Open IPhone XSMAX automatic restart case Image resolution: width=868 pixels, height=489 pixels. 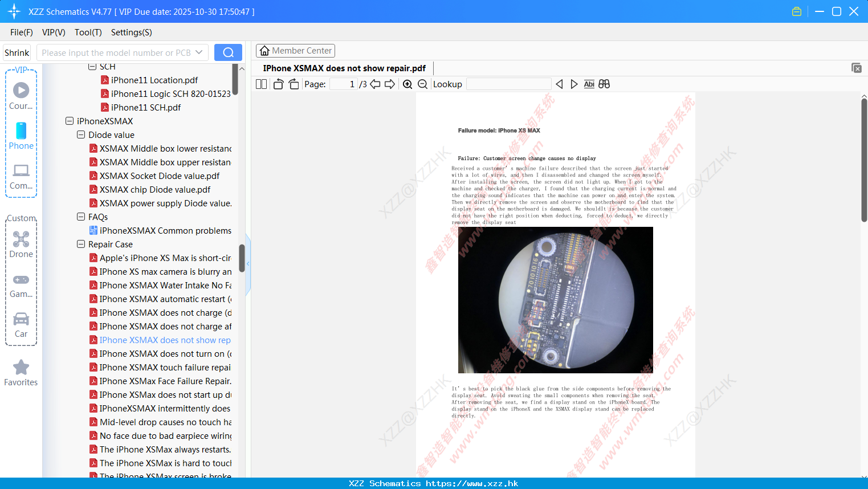point(160,299)
